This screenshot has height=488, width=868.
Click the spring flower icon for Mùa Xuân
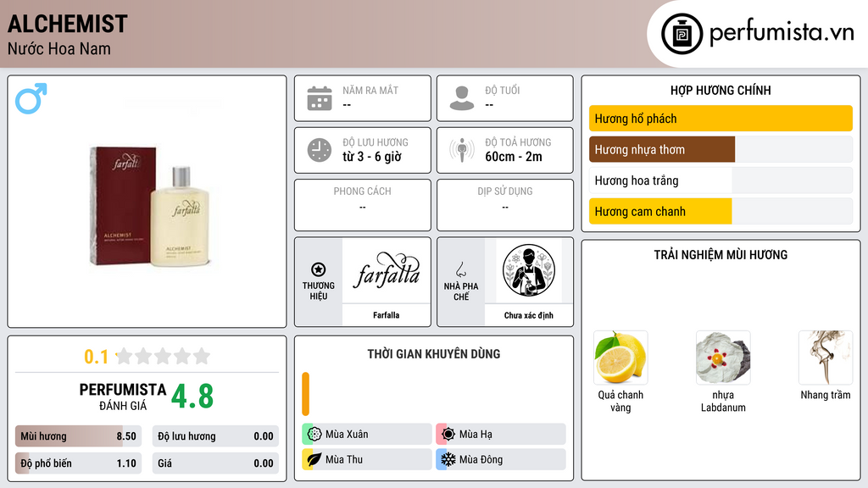[x=314, y=435]
